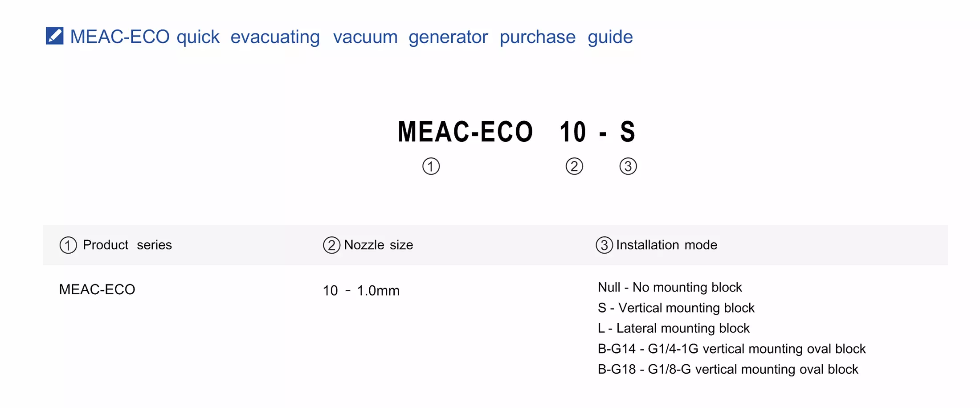Click circled 3 beneath the bold S
The image size is (980, 408).
[628, 166]
